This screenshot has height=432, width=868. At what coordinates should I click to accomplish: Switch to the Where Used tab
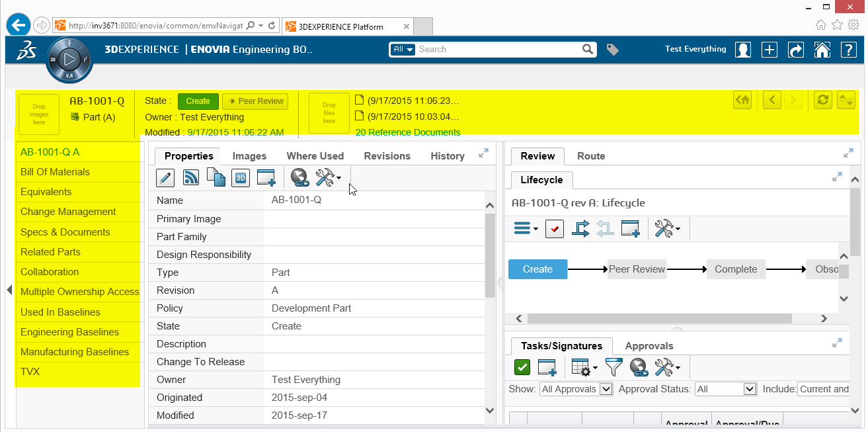315,156
